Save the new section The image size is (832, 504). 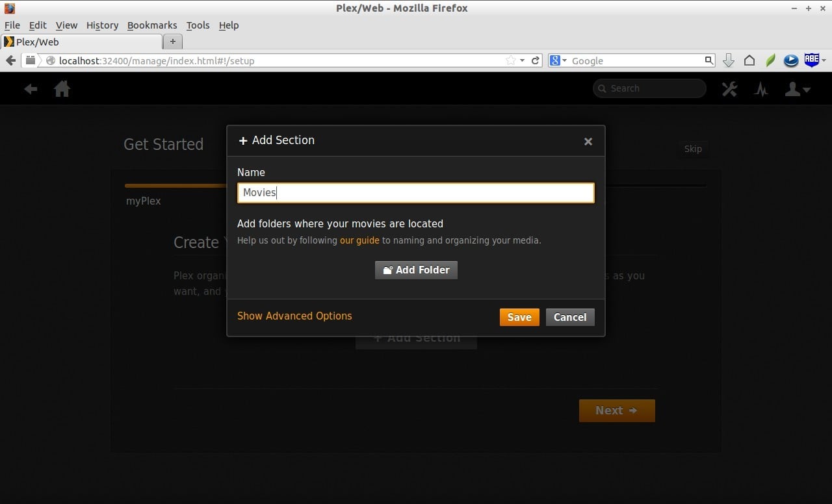[519, 317]
